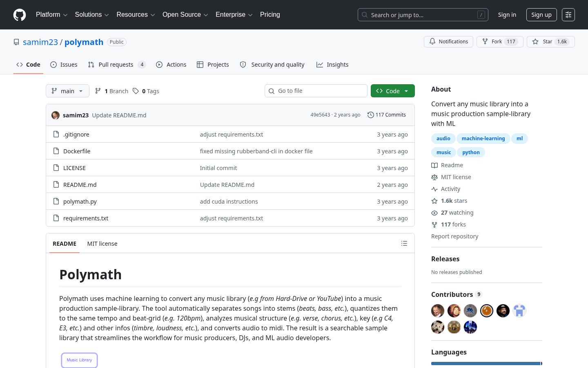Click the first contributor avatar
The width and height of the screenshot is (588, 368).
click(x=438, y=311)
